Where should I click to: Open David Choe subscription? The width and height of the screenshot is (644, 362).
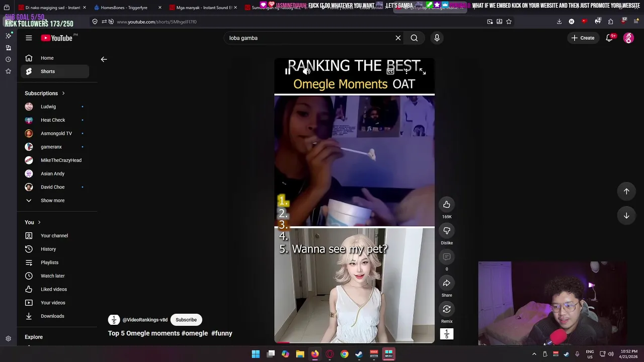coord(55,187)
